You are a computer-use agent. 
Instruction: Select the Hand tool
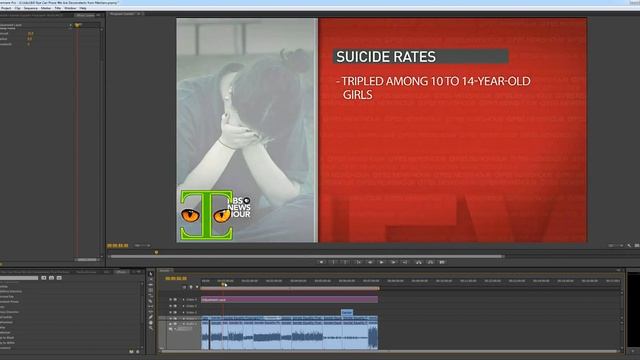click(x=151, y=322)
